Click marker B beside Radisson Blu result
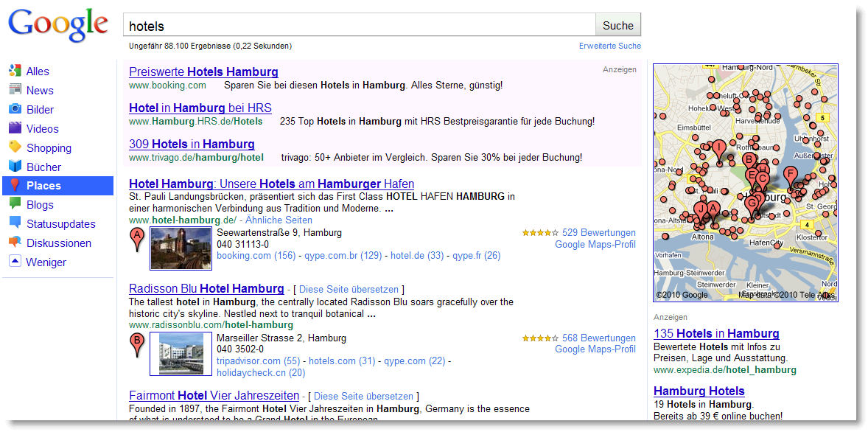The image size is (868, 432). pos(137,346)
